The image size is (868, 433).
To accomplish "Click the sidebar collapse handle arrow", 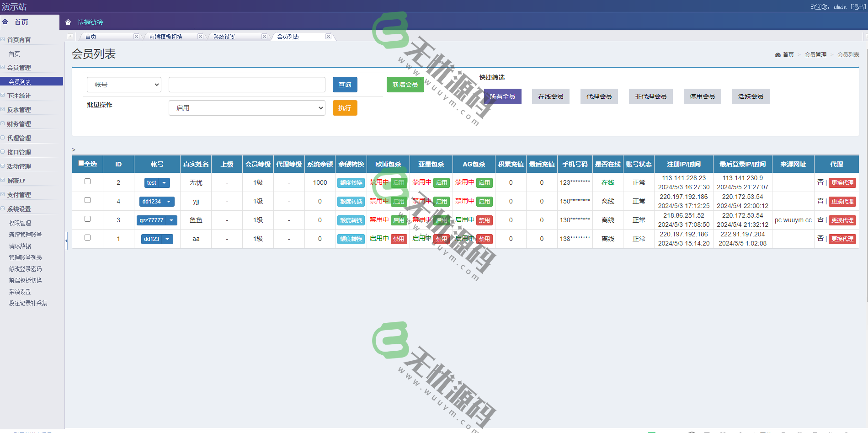I will click(x=66, y=241).
